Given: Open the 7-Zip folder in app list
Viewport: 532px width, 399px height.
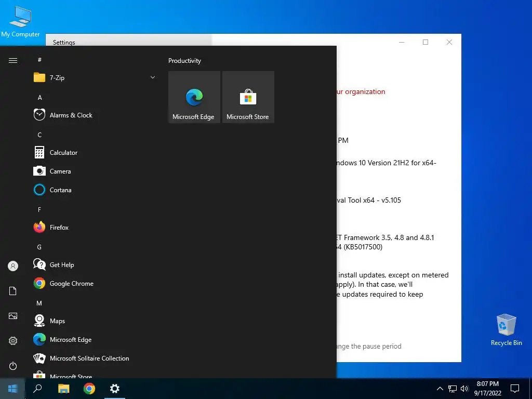Looking at the screenshot, I should pos(95,78).
